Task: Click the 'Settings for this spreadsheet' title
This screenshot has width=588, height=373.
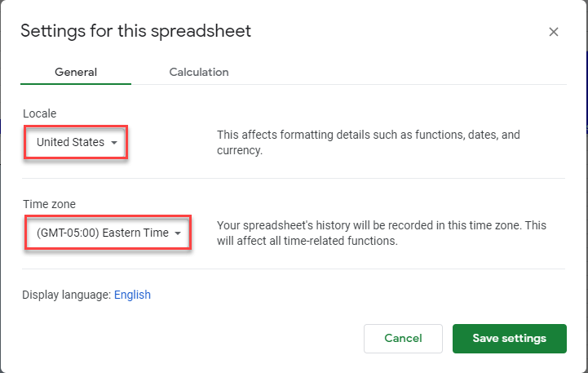Action: [135, 31]
